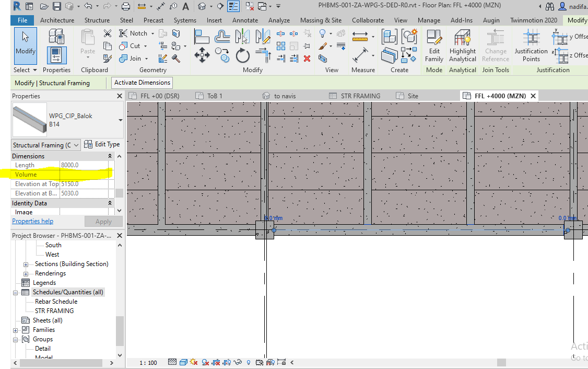Use the Copy tool
The width and height of the screenshot is (588, 369).
point(222,54)
